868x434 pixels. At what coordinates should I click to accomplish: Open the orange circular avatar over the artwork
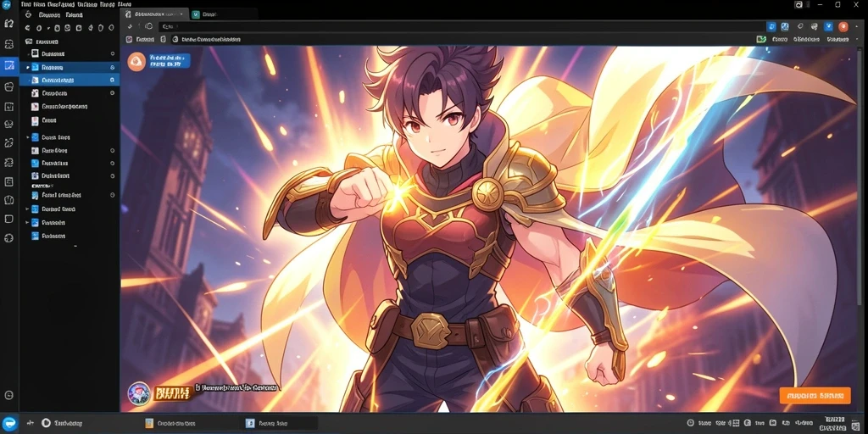tap(136, 61)
